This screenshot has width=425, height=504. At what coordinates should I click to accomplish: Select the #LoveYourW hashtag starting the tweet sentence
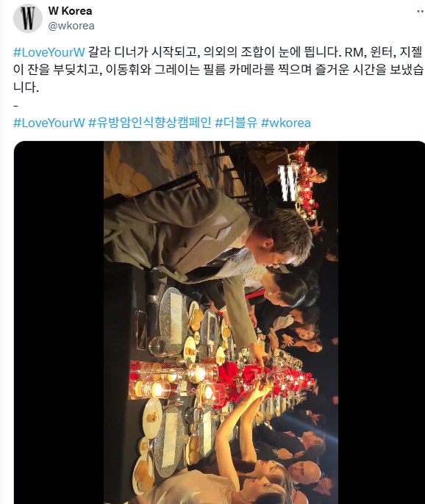[x=49, y=52]
